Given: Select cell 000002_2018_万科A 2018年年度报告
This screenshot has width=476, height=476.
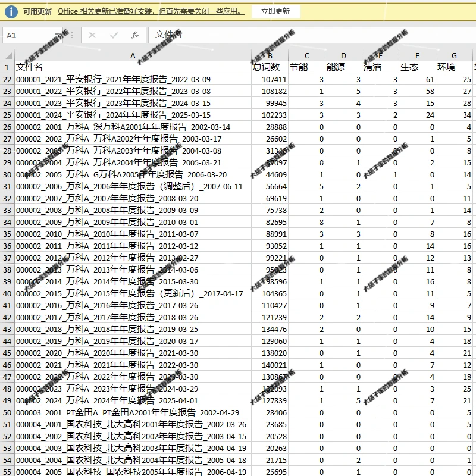Looking at the screenshot, I should coord(133,330).
